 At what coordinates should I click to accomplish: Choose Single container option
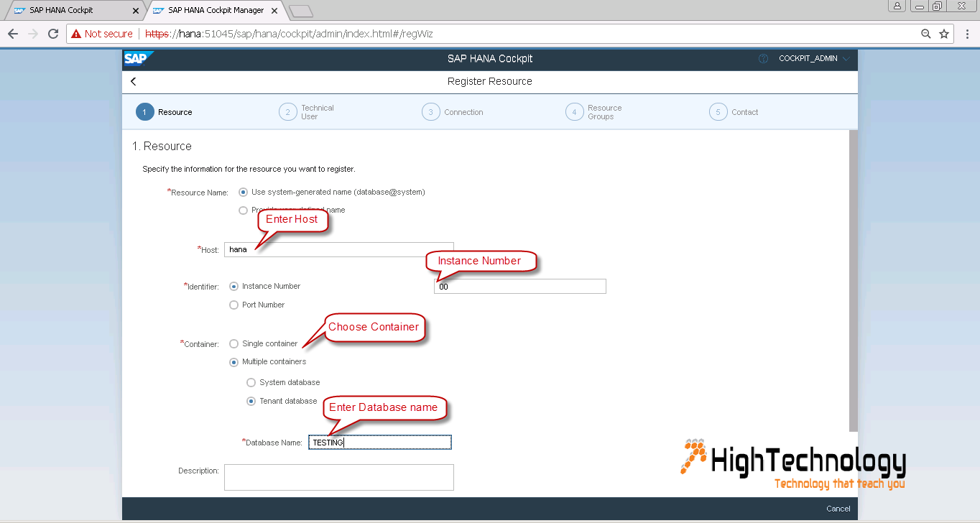234,344
